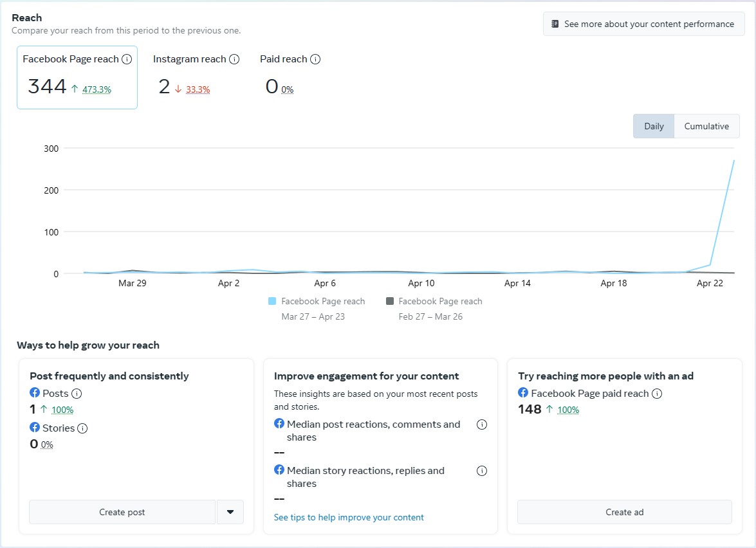
Task: Click the Reach section heading
Action: click(x=27, y=18)
